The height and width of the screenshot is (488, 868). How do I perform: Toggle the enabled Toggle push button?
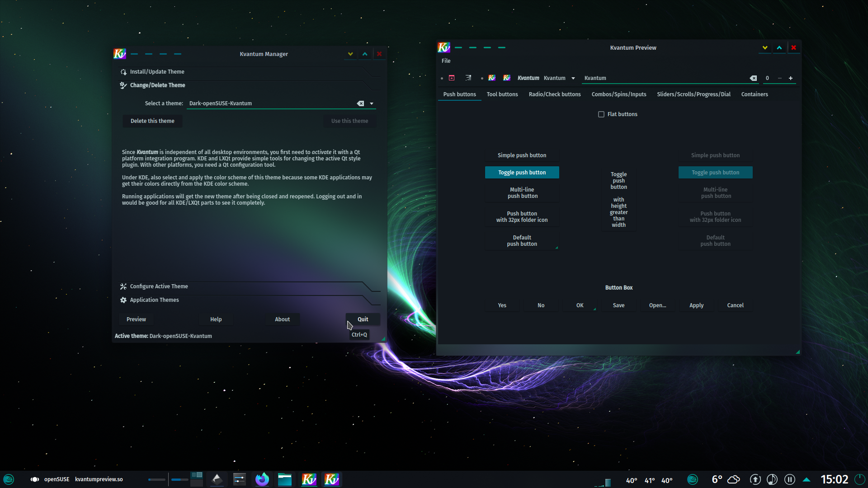pos(522,173)
